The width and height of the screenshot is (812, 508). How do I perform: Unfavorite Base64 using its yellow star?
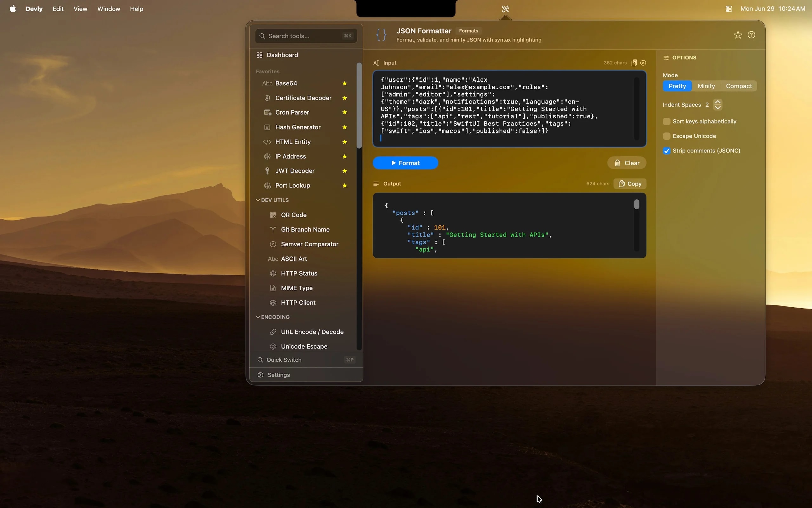[344, 83]
